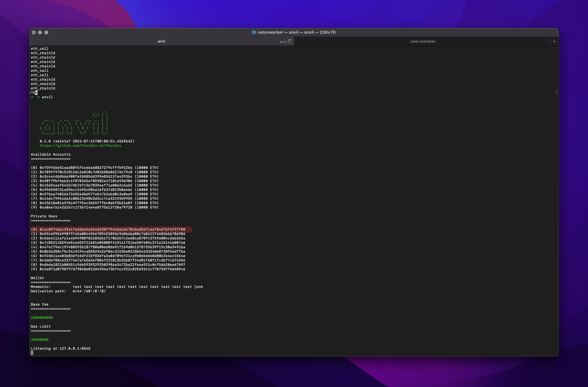Click account (0) address 0xf39fd6e5

[86, 168]
